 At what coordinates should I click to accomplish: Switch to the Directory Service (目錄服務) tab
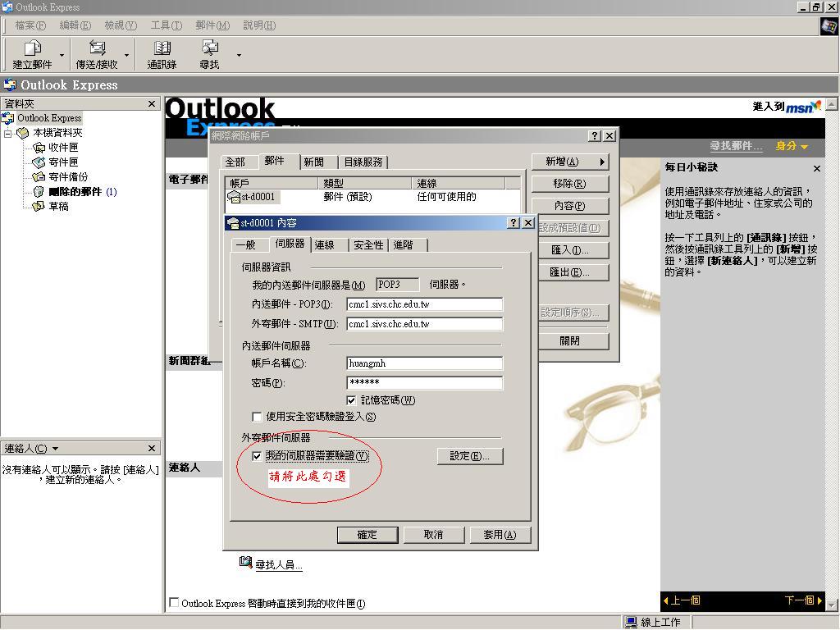363,162
